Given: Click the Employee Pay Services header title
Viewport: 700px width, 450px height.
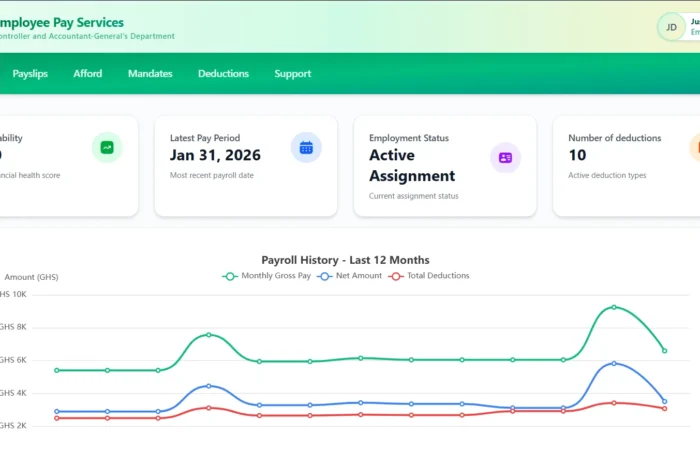Looking at the screenshot, I should (62, 22).
